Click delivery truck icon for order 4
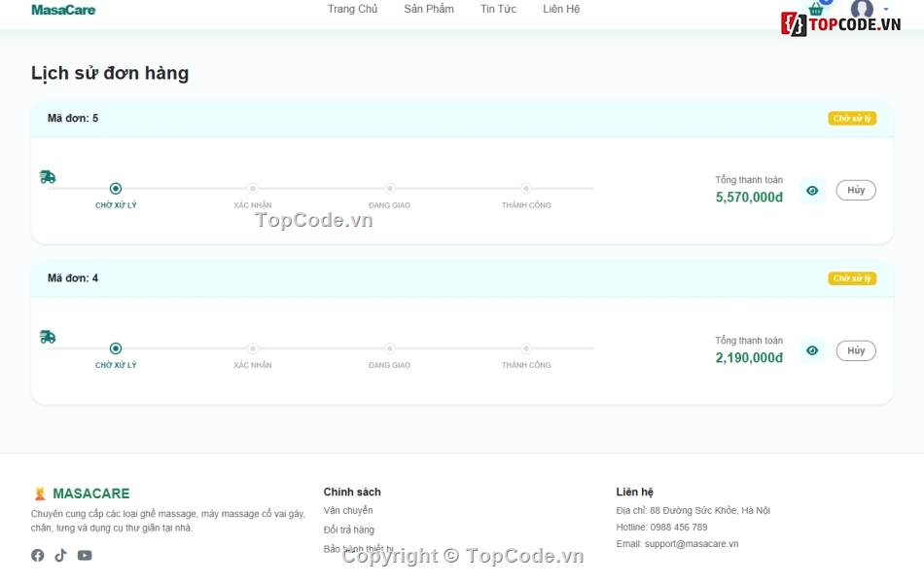 tap(48, 337)
